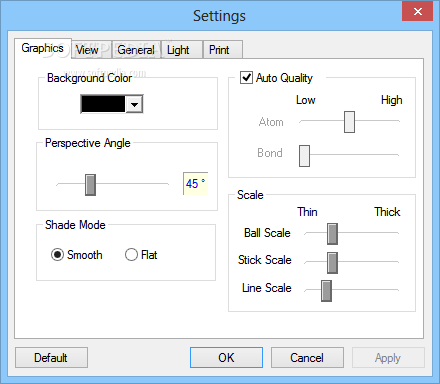Confirm settings with the OK button
The height and width of the screenshot is (384, 440).
(226, 358)
